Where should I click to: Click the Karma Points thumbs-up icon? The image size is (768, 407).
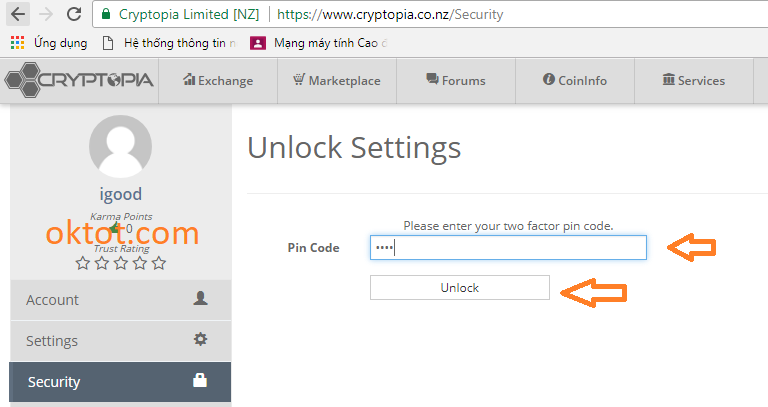(x=114, y=228)
